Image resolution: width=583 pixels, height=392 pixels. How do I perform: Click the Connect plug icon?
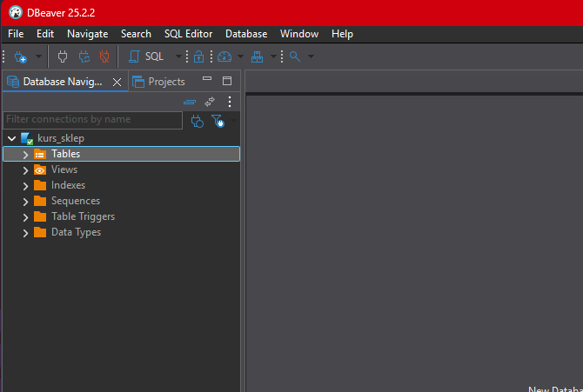pos(63,56)
